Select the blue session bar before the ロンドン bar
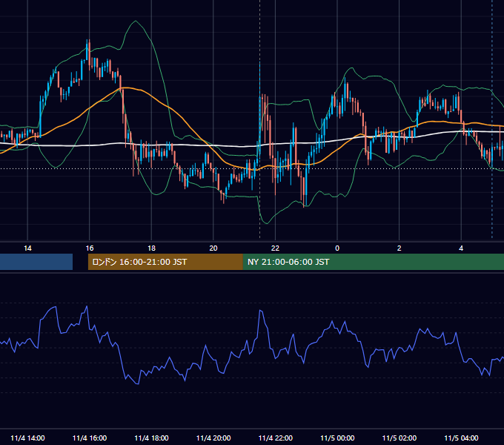 [36, 262]
